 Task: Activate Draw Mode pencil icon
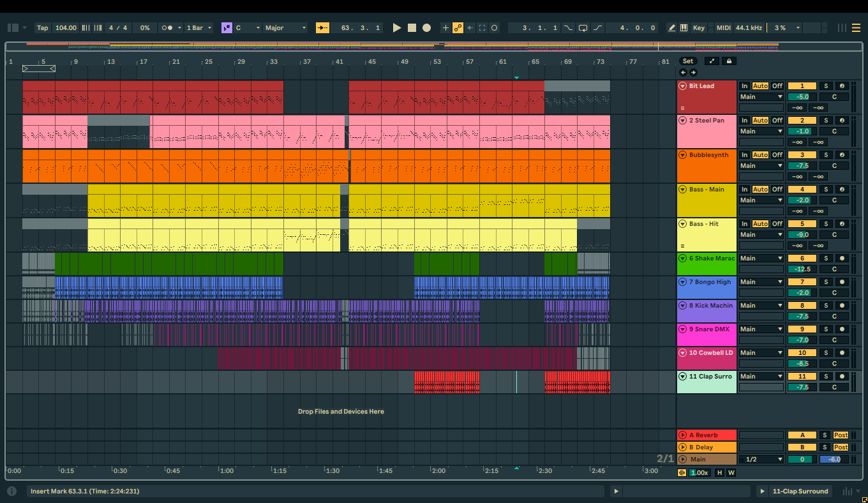click(671, 28)
